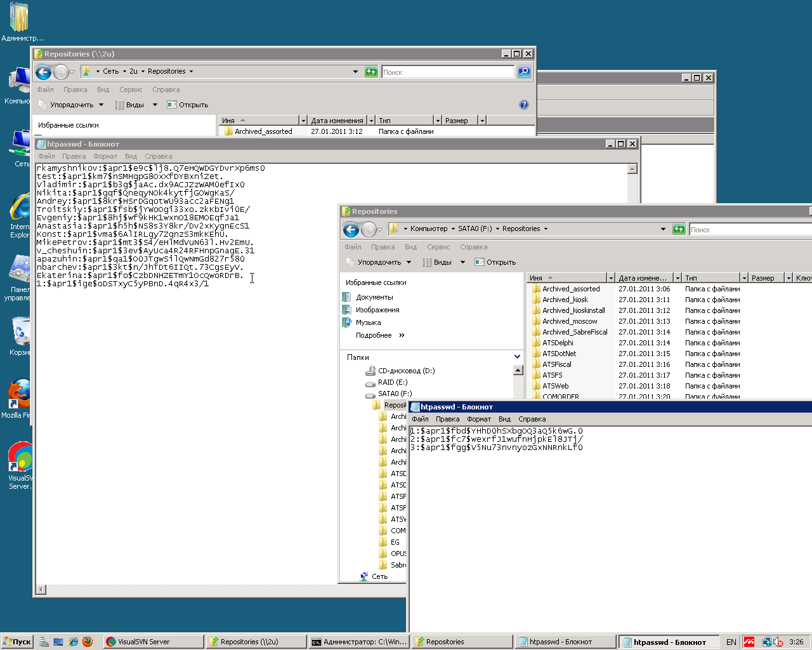Open Правка menu in the rkamyshnikov htpasswd Notepad

74,156
